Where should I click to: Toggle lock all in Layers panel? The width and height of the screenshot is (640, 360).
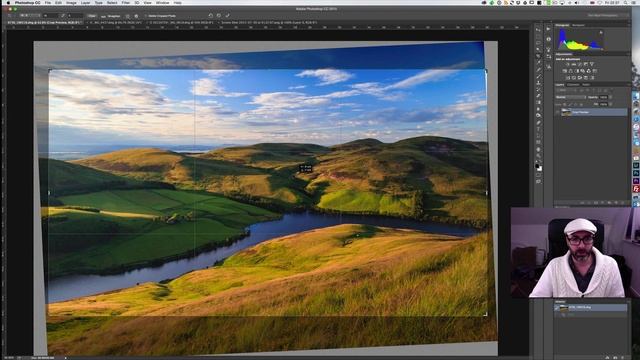(x=581, y=104)
